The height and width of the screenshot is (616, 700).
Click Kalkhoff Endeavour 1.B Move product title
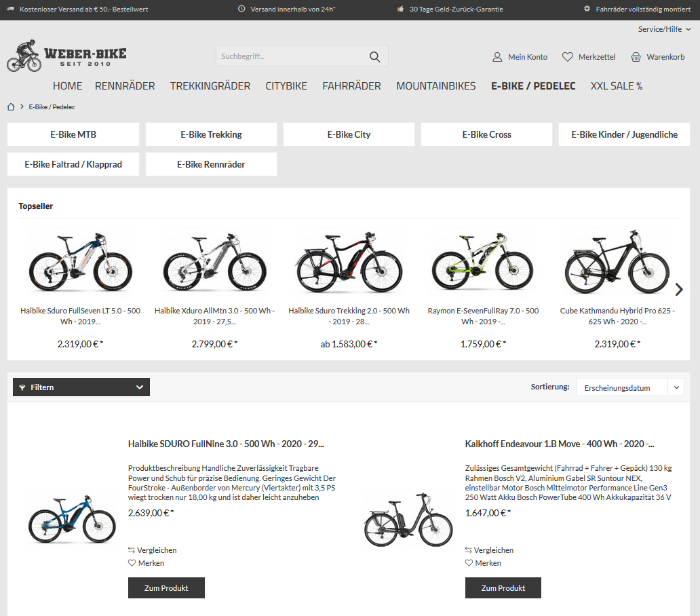tap(560, 444)
